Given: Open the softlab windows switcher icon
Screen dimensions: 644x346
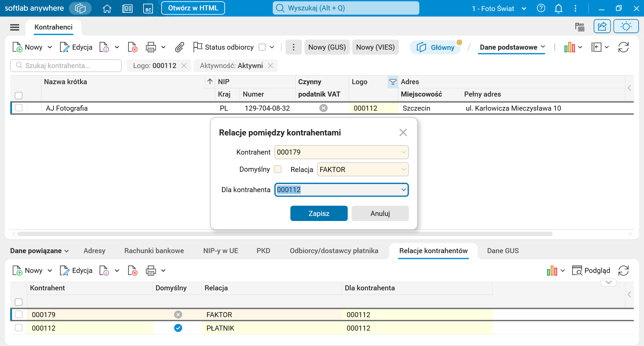Looking at the screenshot, I should (80, 8).
